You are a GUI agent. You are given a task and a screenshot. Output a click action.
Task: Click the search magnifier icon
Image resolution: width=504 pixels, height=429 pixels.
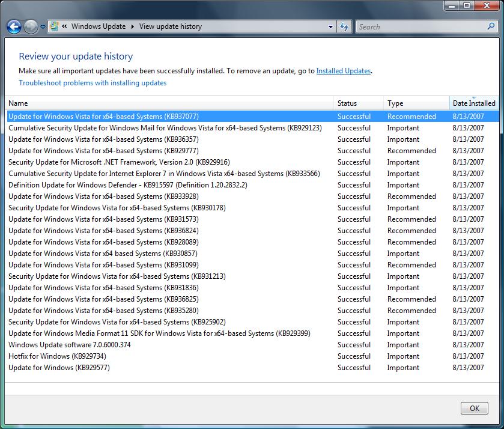(491, 26)
